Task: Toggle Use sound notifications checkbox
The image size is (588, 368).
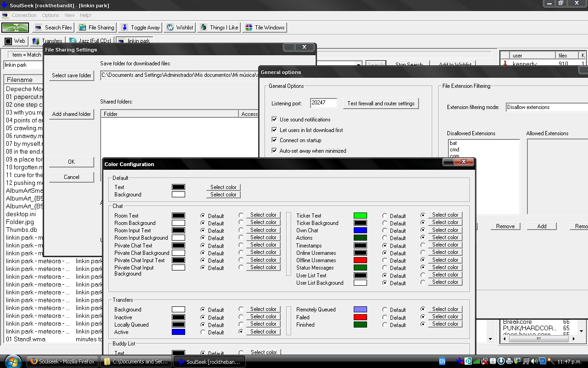Action: pos(275,119)
